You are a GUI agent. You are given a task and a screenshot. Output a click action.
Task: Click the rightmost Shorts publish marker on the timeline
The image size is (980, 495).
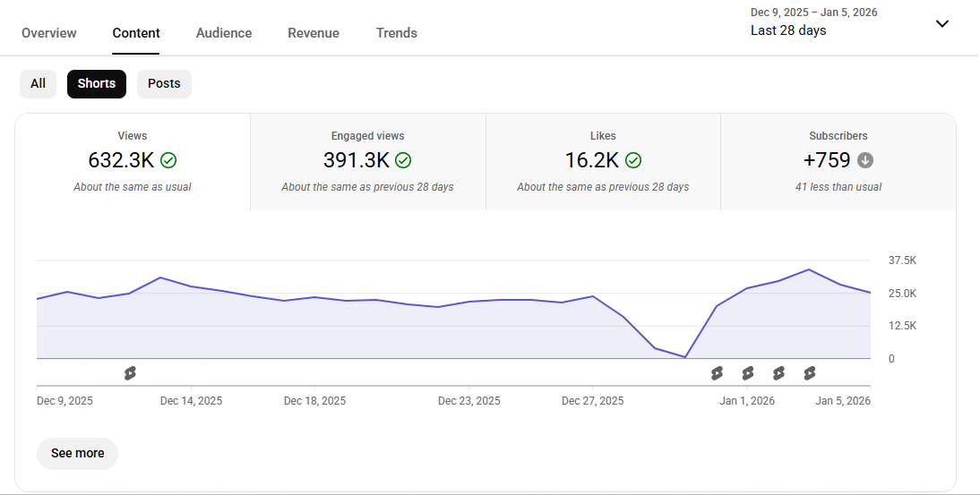click(x=810, y=373)
